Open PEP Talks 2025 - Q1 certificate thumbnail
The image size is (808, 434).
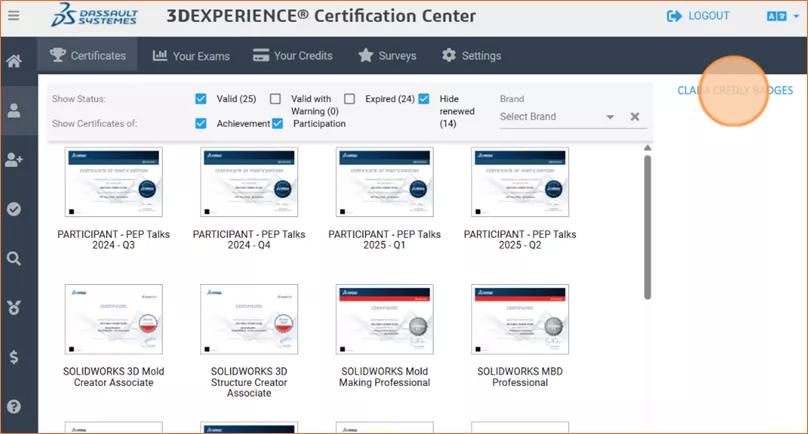pos(384,182)
